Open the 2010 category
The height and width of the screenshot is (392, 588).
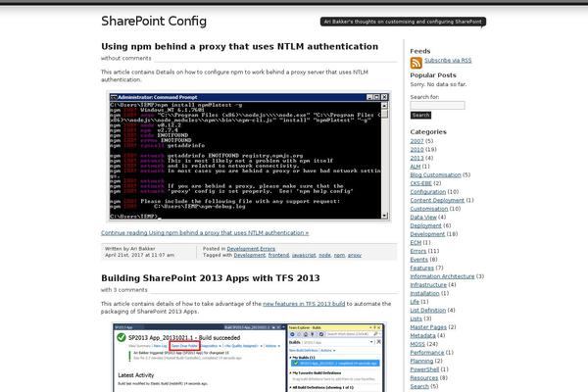416,150
